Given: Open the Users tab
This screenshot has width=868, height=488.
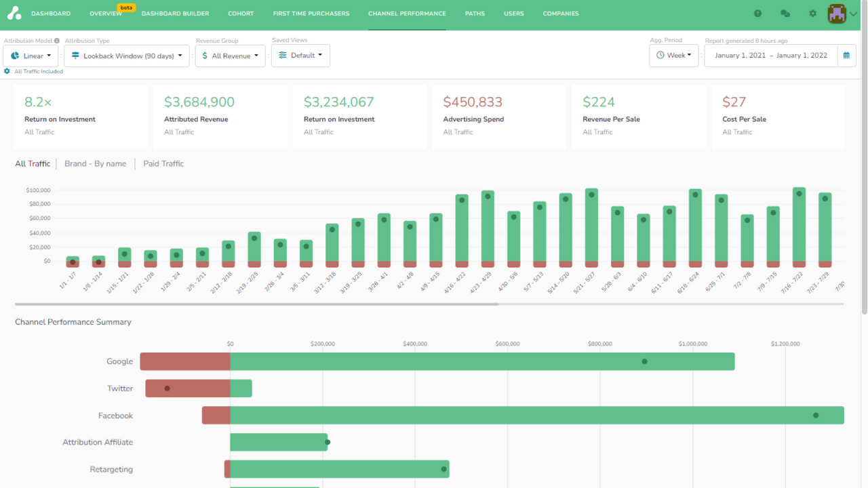Looking at the screenshot, I should tap(514, 14).
